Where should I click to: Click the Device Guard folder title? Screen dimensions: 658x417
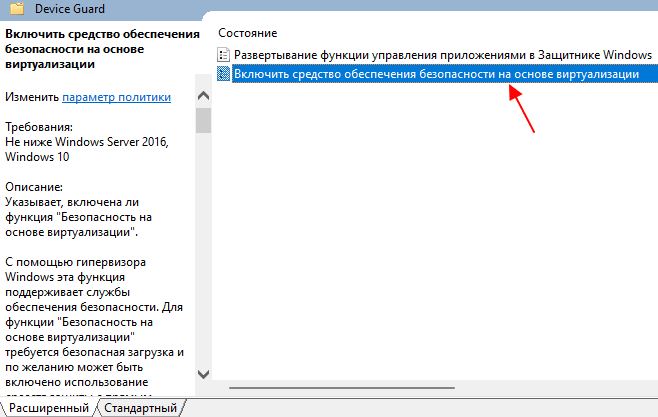click(70, 9)
